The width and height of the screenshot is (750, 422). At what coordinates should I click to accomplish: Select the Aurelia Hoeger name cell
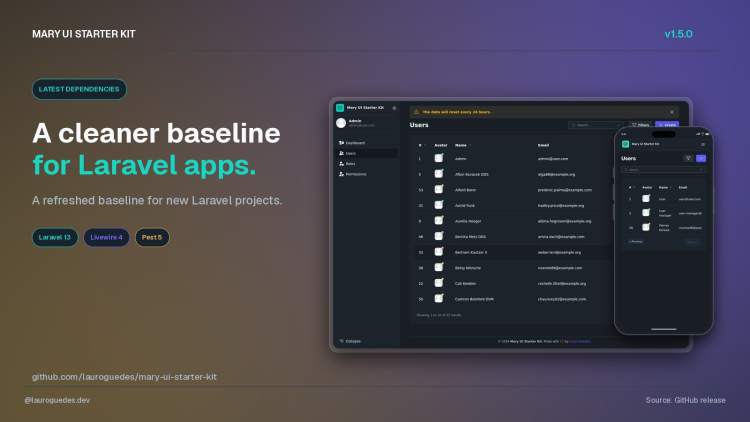(468, 221)
